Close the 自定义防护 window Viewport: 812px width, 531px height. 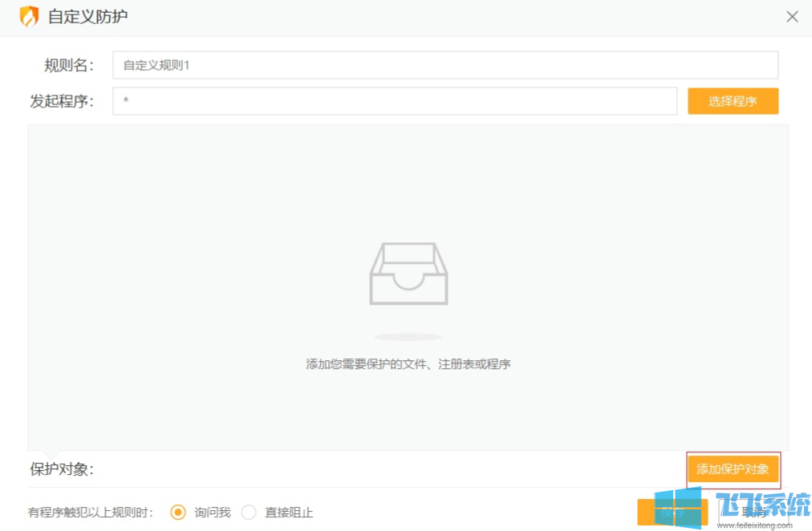[792, 16]
